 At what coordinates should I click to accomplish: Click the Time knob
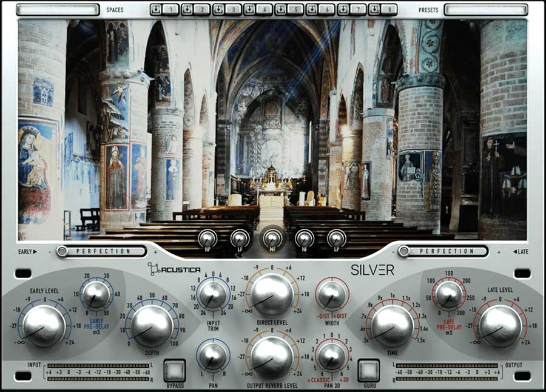pyautogui.click(x=393, y=326)
